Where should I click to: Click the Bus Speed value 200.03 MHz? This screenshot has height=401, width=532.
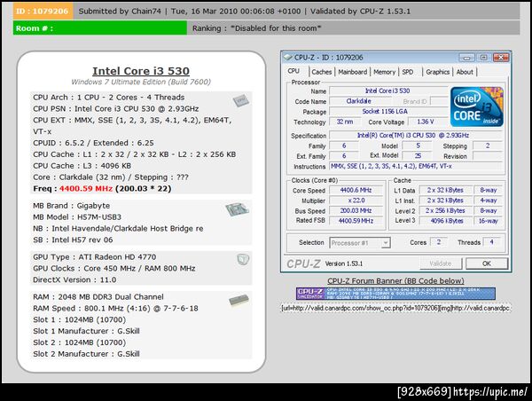point(356,210)
